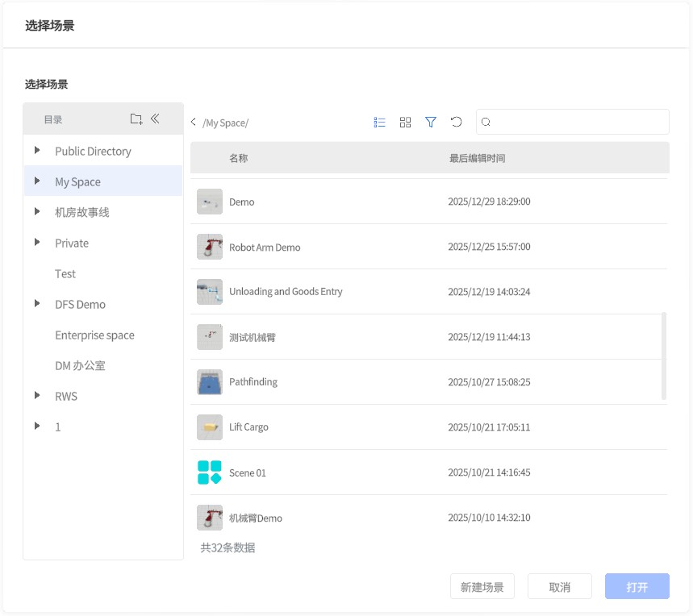Click the vertical scrollbar in the scene list
693x616 pixels.
664,356
